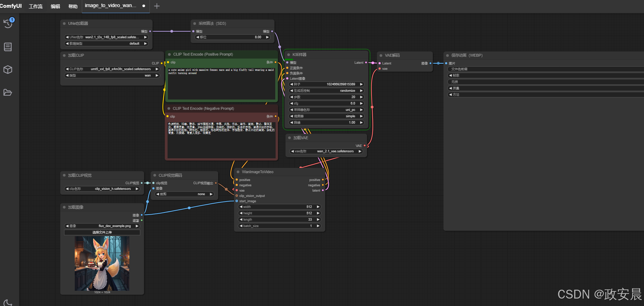Open vae名称 wan_2.1_vae selector
644x306 pixels.
[326, 151]
